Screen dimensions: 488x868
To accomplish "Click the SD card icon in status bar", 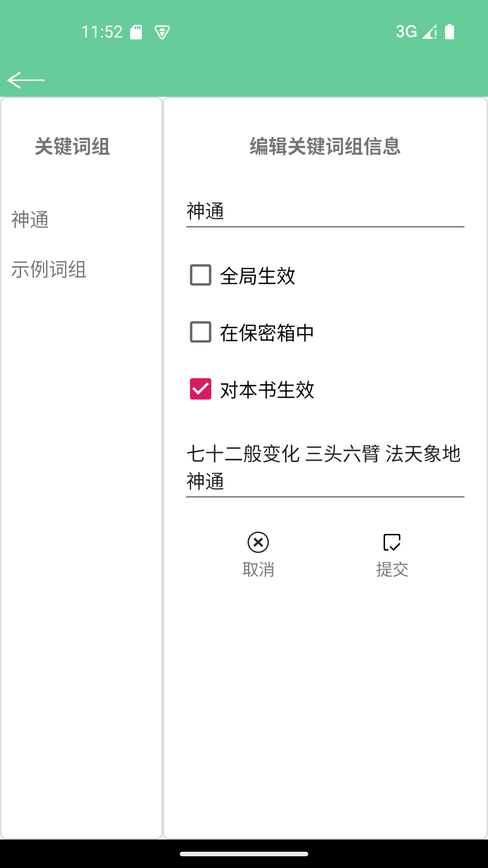I will click(136, 31).
